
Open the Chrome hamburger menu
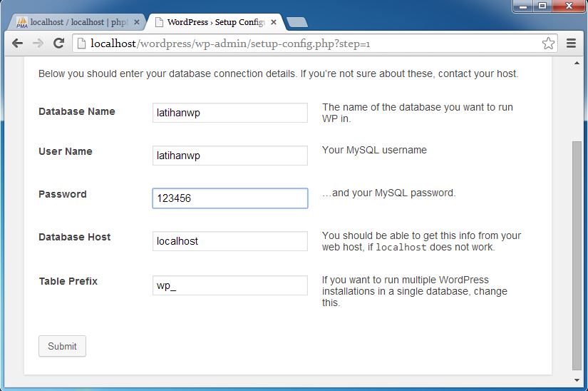click(x=571, y=44)
